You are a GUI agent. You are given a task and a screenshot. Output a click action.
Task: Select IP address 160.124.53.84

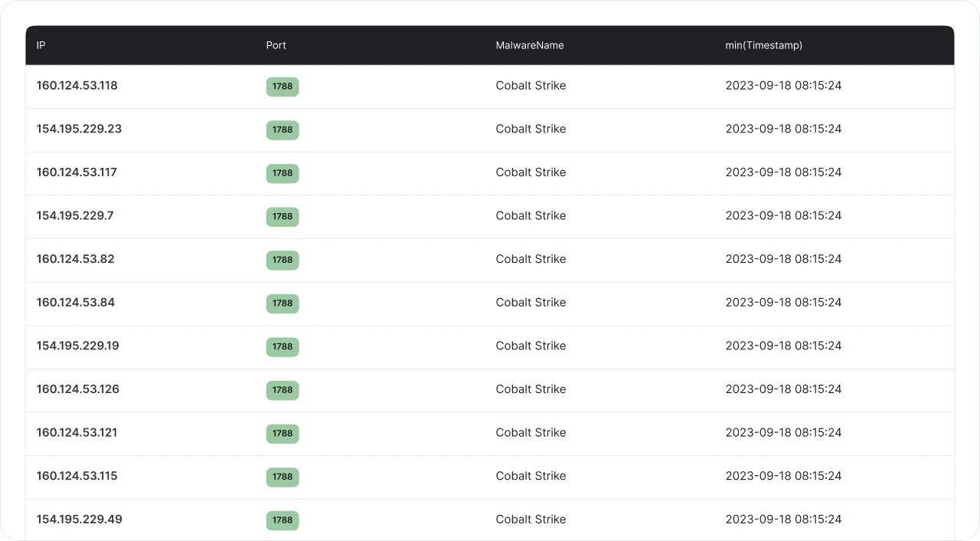point(76,303)
